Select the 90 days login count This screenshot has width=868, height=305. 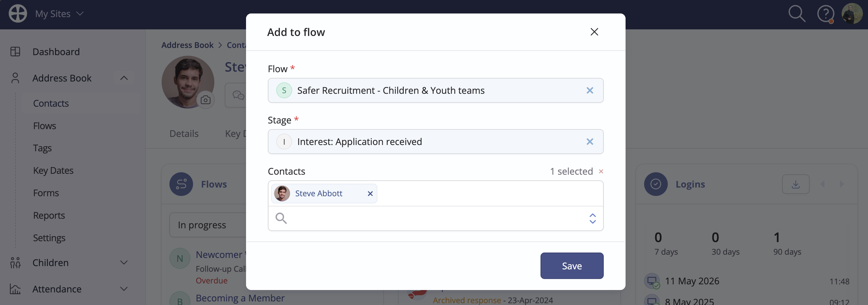click(787, 244)
